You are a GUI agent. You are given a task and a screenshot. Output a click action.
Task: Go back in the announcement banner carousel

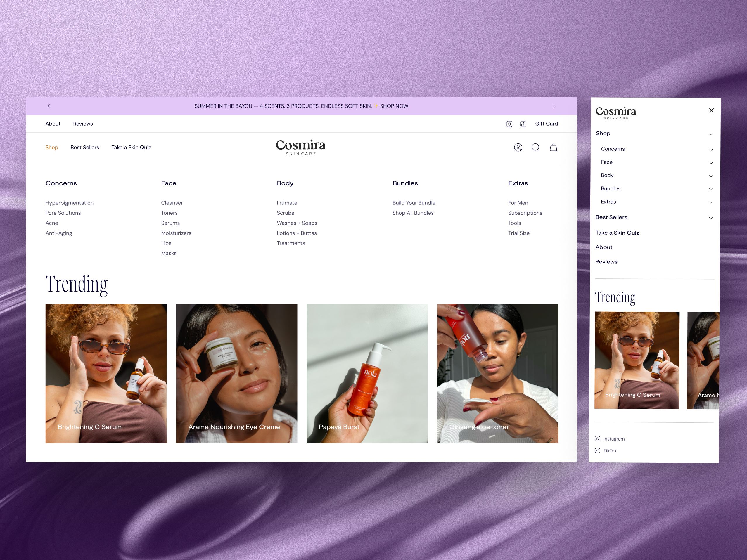(49, 106)
